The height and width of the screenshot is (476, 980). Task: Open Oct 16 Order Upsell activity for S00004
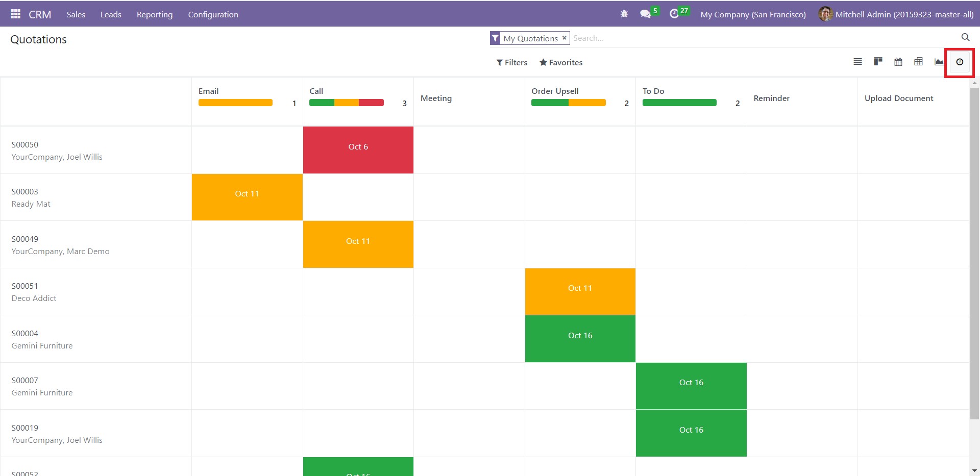(580, 339)
